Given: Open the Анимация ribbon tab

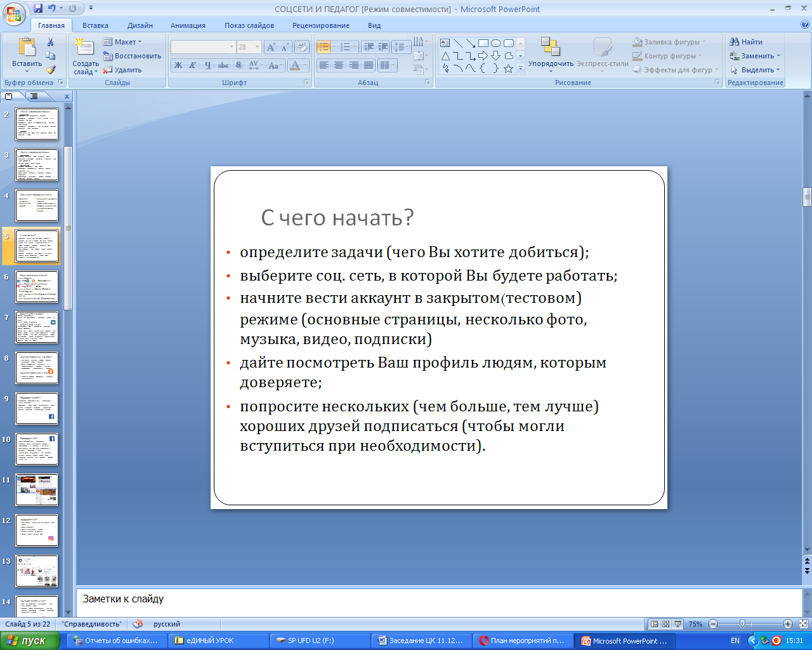Looking at the screenshot, I should [188, 25].
